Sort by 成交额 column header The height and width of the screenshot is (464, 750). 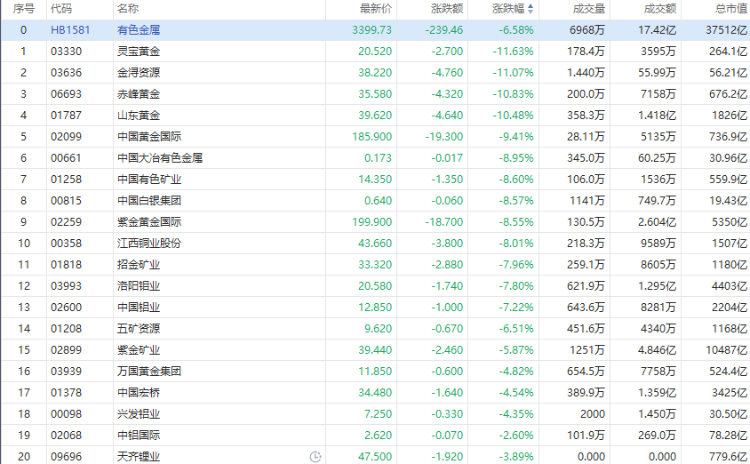tap(661, 9)
